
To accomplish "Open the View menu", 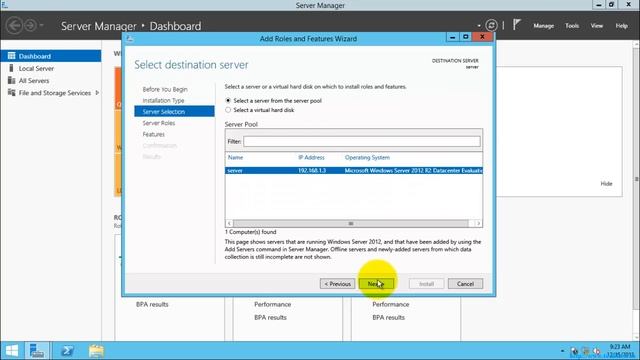I will pyautogui.click(x=597, y=26).
